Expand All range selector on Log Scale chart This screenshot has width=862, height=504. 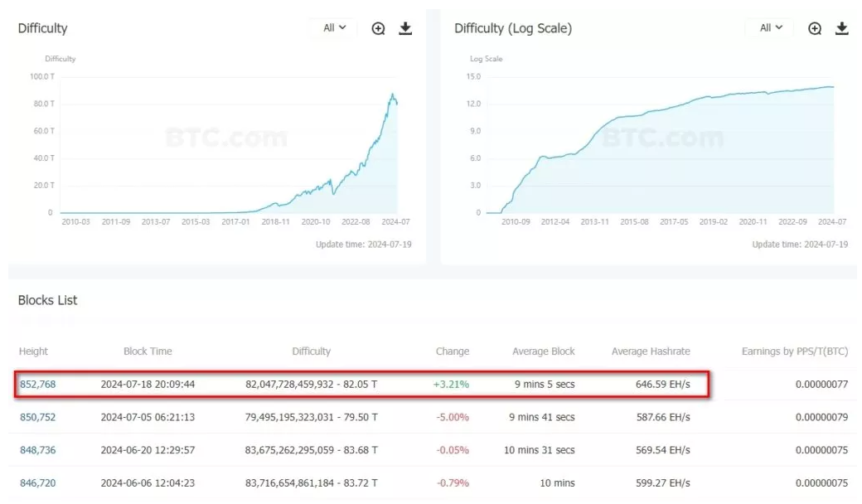(x=770, y=28)
